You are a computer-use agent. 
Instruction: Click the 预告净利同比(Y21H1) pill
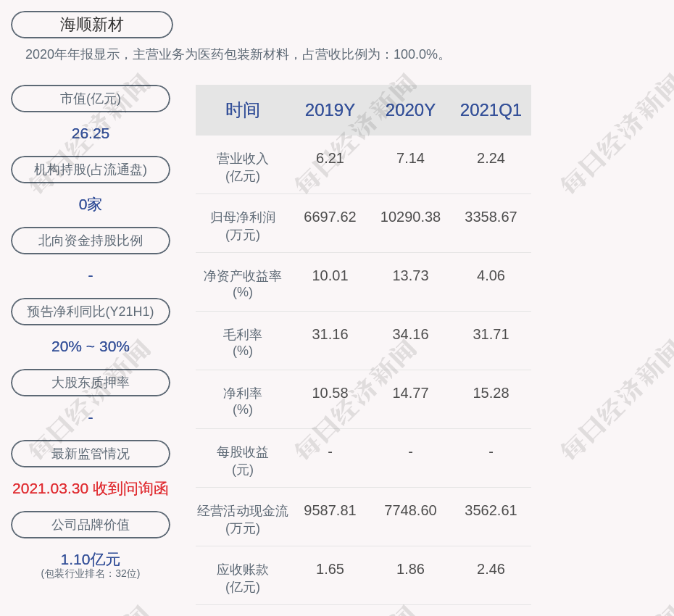pyautogui.click(x=91, y=312)
